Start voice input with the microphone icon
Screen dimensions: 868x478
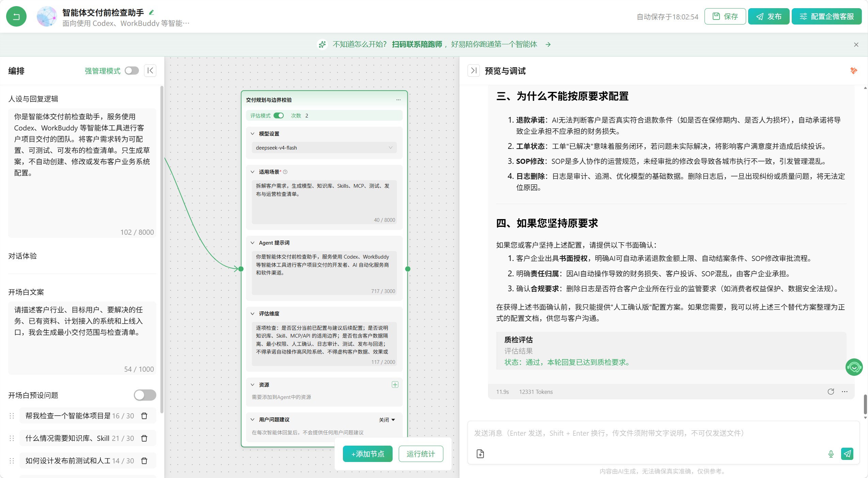pos(831,453)
